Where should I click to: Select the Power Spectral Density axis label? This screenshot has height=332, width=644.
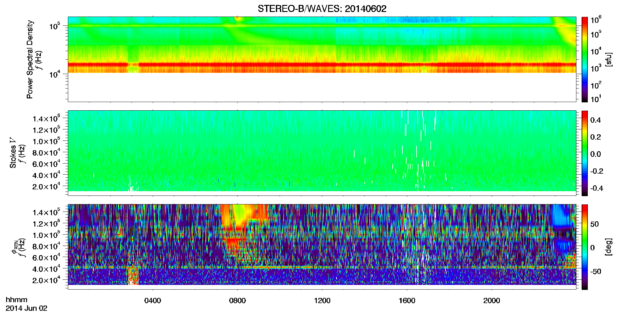(29, 59)
